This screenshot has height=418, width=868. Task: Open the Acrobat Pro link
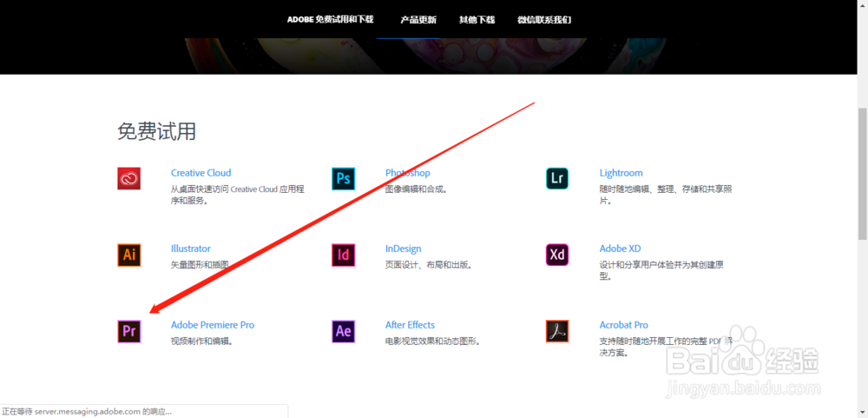(x=624, y=325)
